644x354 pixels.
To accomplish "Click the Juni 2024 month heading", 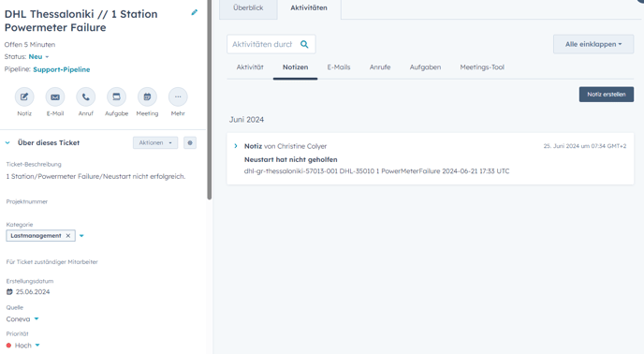I will point(246,120).
